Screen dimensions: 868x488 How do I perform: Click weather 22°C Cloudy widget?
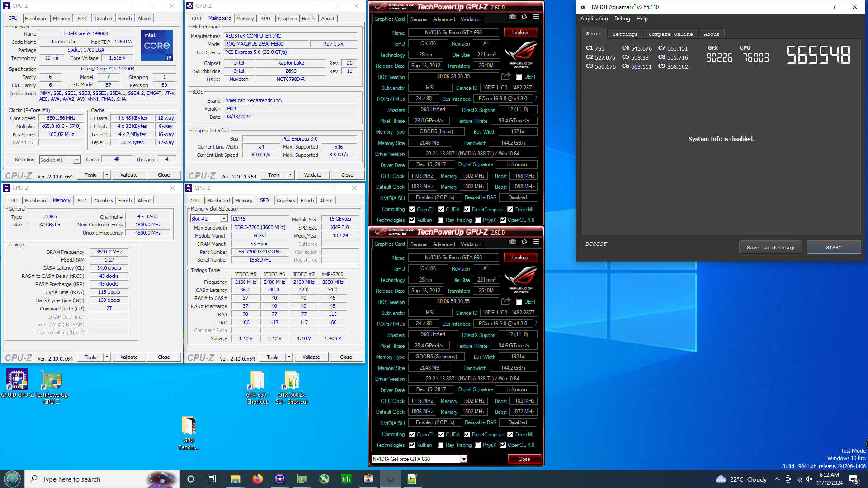click(741, 479)
